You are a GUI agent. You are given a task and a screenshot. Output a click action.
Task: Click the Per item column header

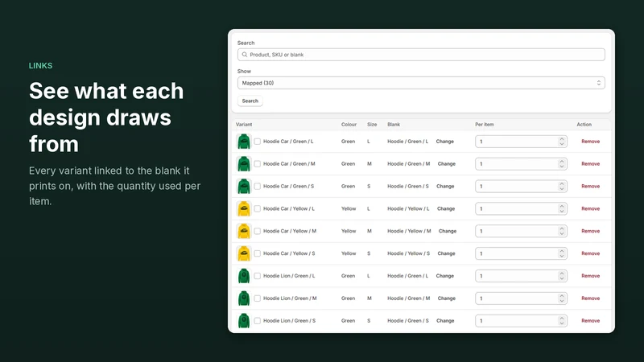485,125
